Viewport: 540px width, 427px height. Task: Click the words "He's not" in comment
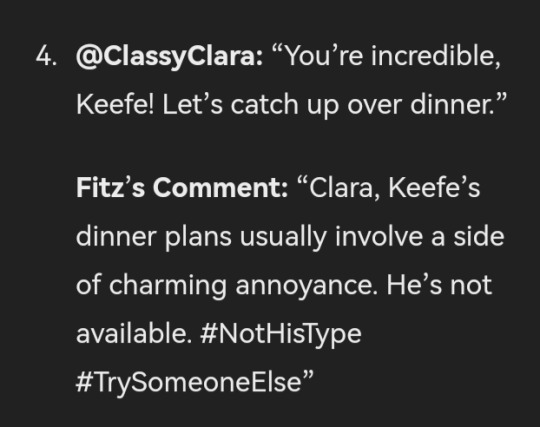coord(439,285)
